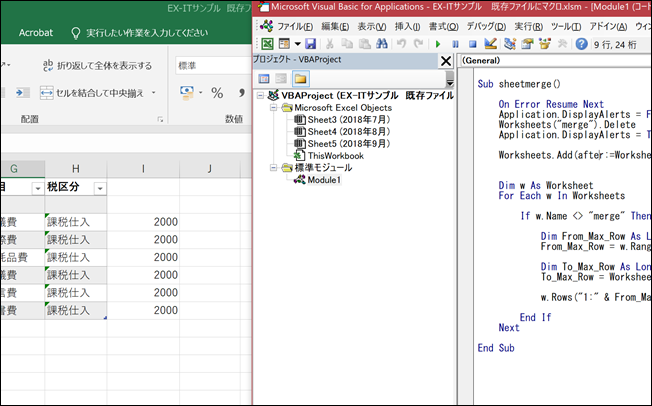Viewport: 652px width, 406px height.
Task: Click the View Microsoft Excel toolbar icon
Action: pyautogui.click(x=267, y=44)
